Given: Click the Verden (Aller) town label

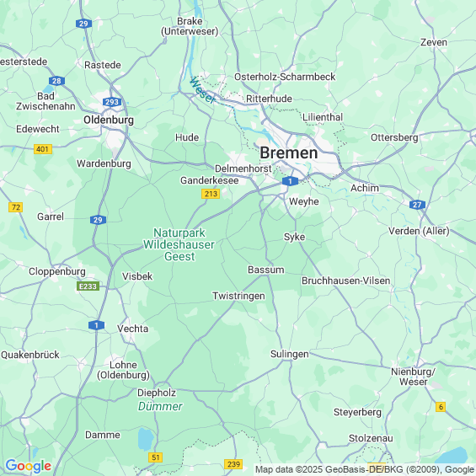Looking at the screenshot, I should click(x=419, y=231).
